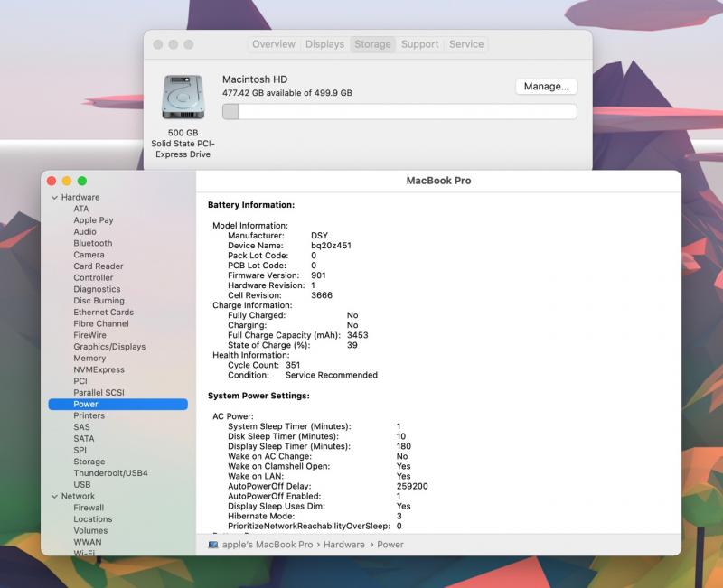Click the Manage... button for Macintosh HD

coord(546,87)
